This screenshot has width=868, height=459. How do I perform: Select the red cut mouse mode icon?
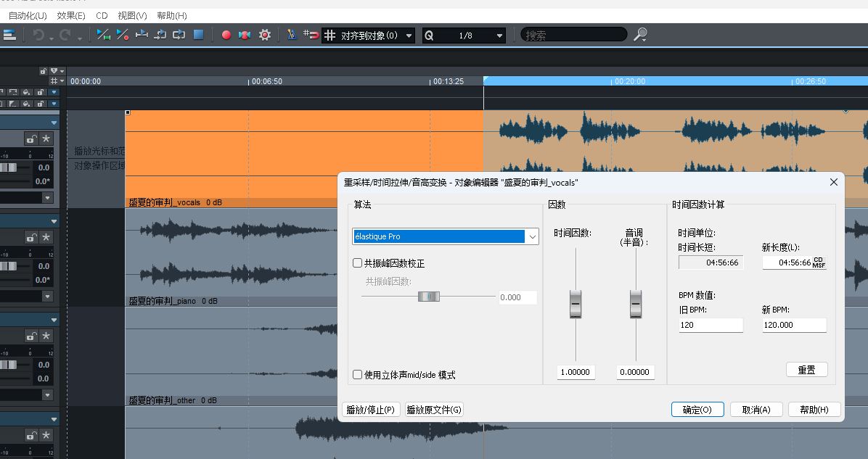[123, 35]
